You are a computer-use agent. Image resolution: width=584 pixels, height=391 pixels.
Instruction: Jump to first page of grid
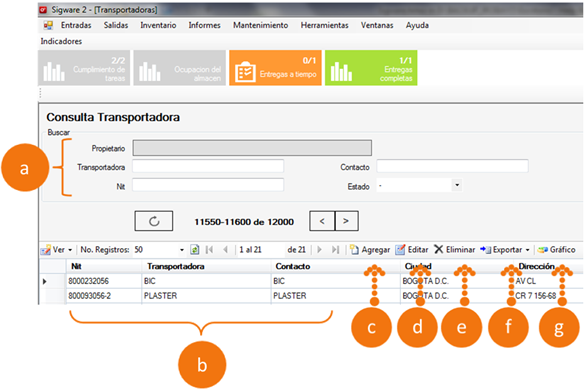tap(209, 250)
